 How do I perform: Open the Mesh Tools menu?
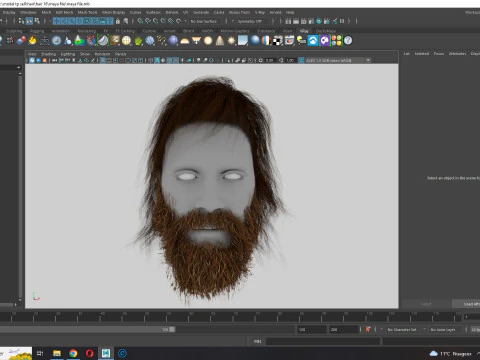(x=87, y=12)
